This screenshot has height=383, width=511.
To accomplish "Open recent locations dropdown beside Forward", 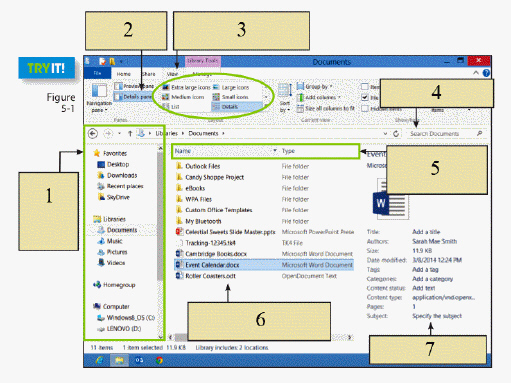I will [119, 134].
